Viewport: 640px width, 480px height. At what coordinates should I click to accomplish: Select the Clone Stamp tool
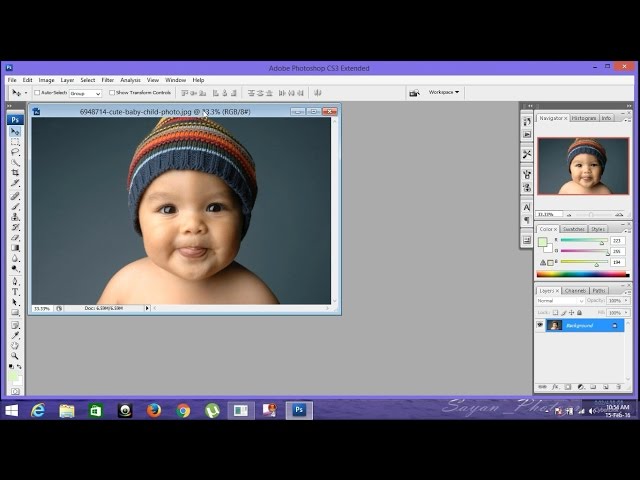point(15,217)
